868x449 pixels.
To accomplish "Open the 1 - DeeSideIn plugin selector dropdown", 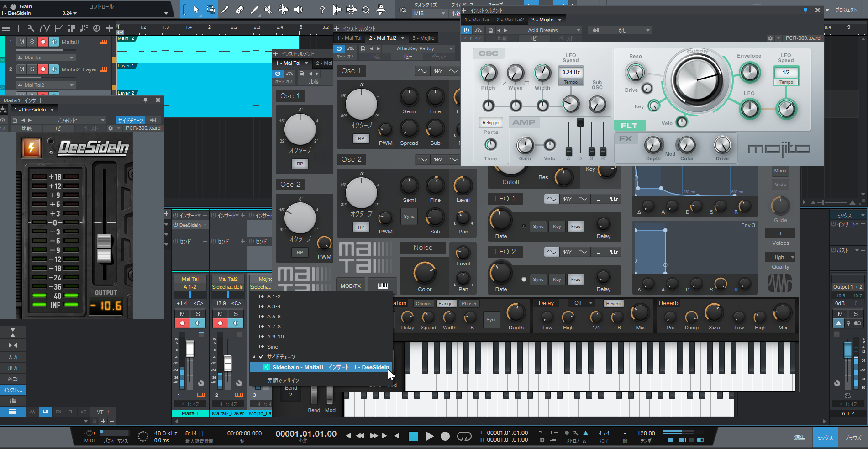I will coord(34,110).
